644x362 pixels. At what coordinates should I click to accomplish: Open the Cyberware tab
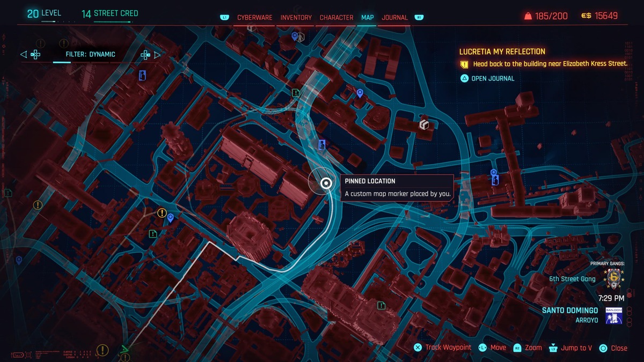click(x=255, y=18)
